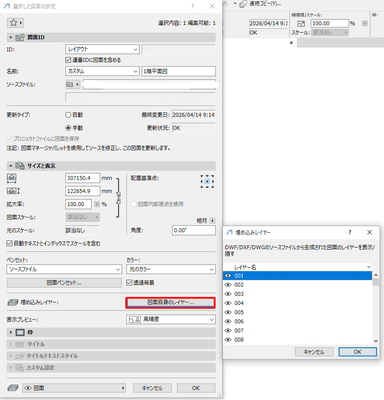Viewport: 384px width, 400px height.
Task: Click the サイズと表示 section icon
Action: coord(20,166)
